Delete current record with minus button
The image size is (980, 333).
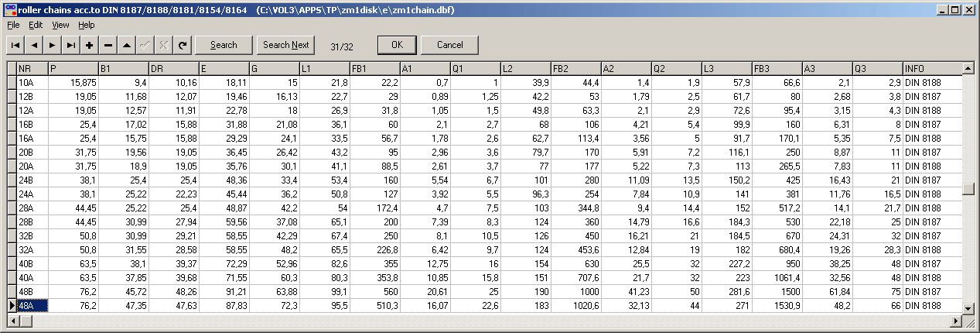108,45
